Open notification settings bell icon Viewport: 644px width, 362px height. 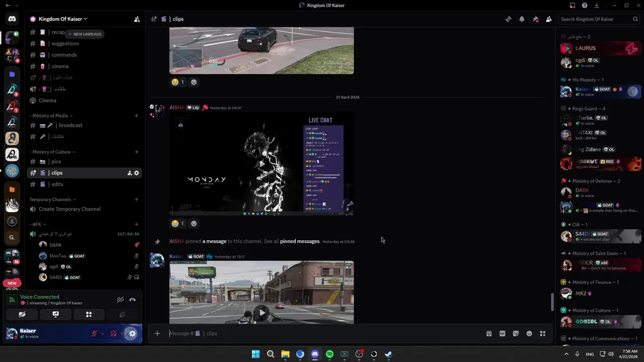point(522,19)
